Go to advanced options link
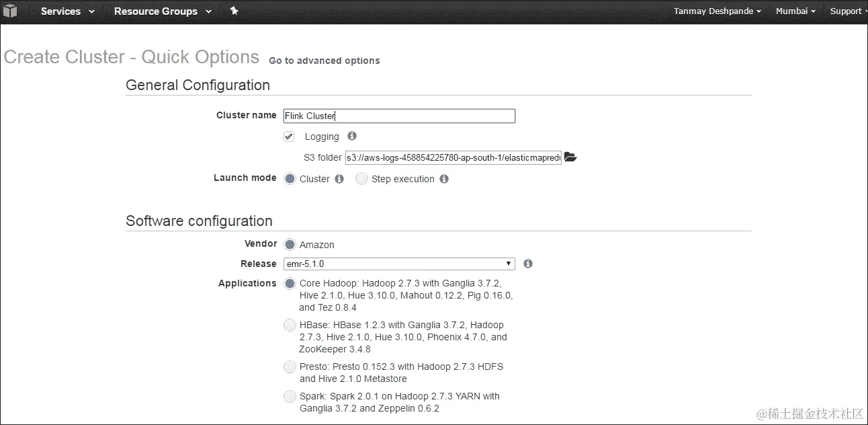 click(324, 61)
